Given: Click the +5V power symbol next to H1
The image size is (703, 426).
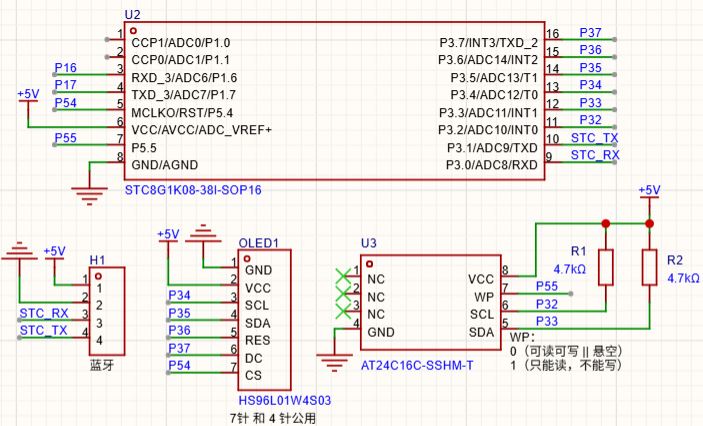Looking at the screenshot, I should 54,252.
